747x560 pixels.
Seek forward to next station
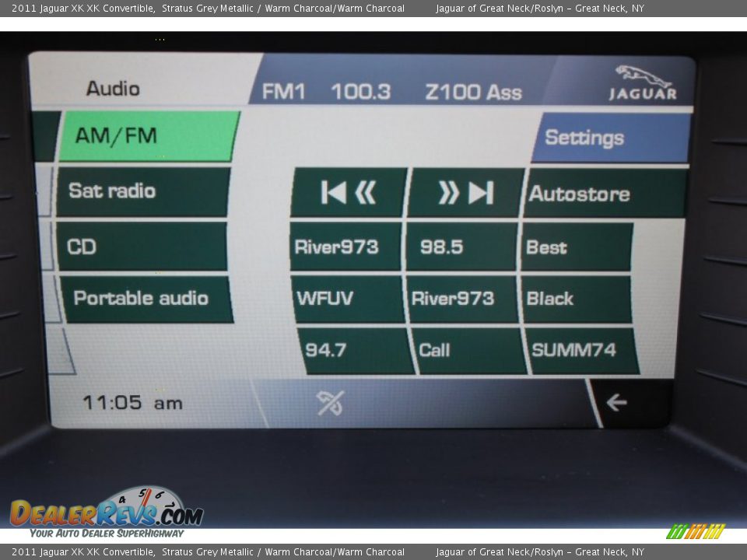(465, 194)
